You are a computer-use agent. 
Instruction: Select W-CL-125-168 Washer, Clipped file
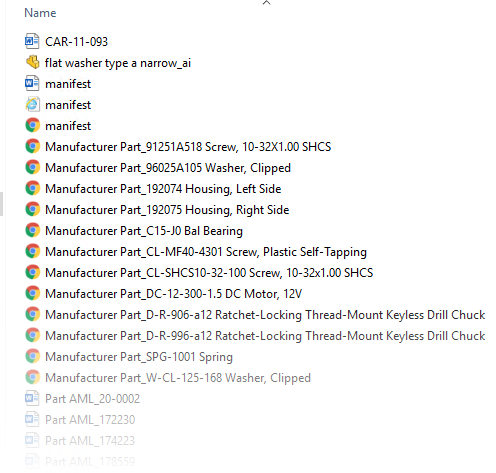point(178,378)
